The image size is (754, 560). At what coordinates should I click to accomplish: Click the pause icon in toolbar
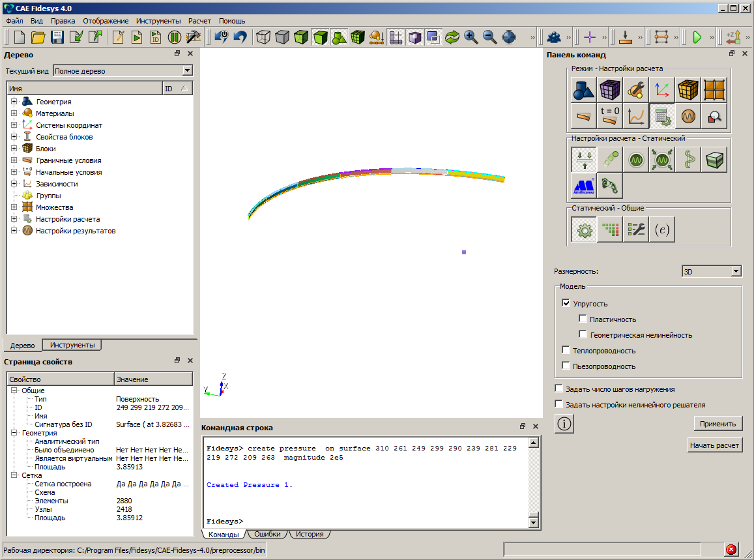175,37
